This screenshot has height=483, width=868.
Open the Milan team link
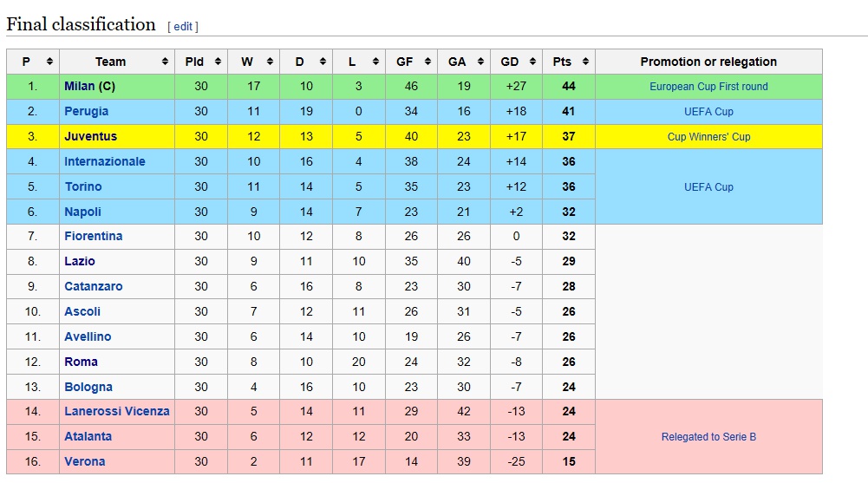pos(79,87)
